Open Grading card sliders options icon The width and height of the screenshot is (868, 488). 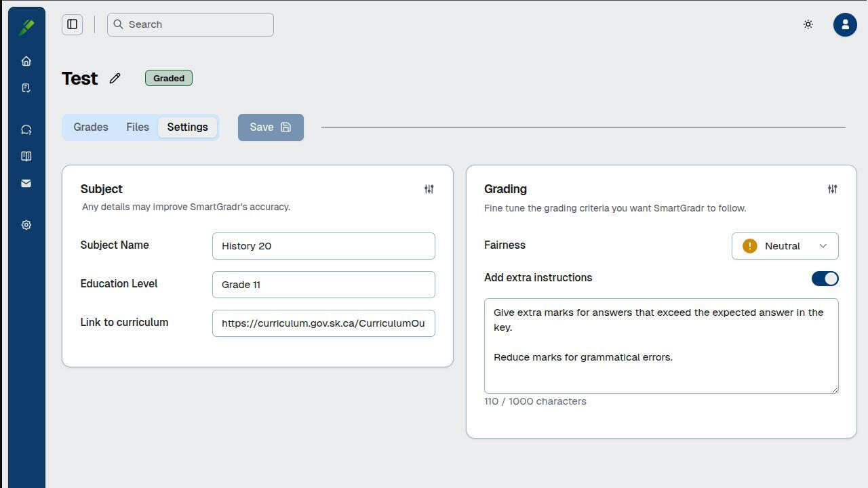tap(832, 189)
